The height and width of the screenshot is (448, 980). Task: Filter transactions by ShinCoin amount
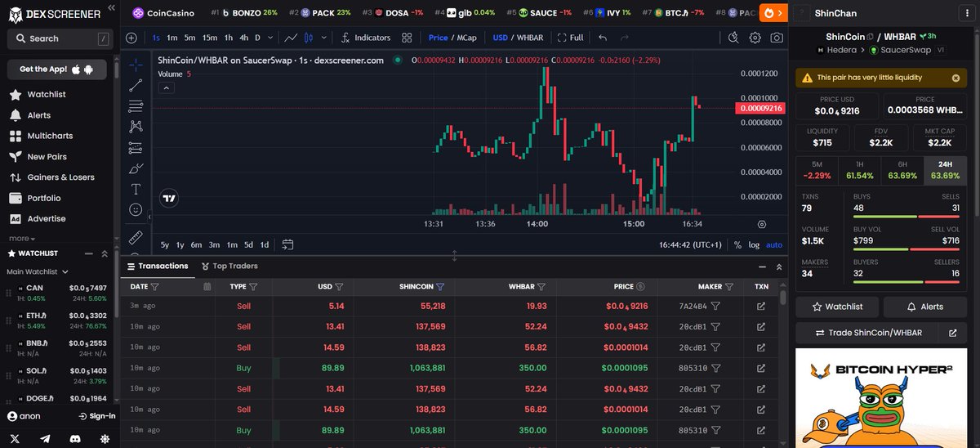coord(440,287)
